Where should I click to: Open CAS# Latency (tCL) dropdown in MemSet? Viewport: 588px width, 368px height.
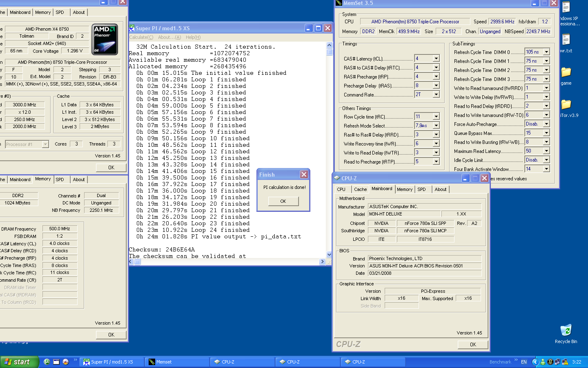[x=436, y=58]
